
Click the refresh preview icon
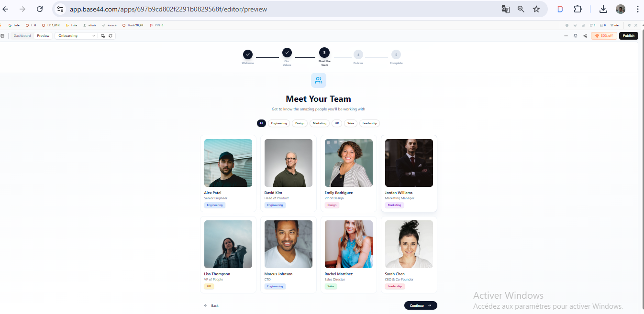point(111,36)
